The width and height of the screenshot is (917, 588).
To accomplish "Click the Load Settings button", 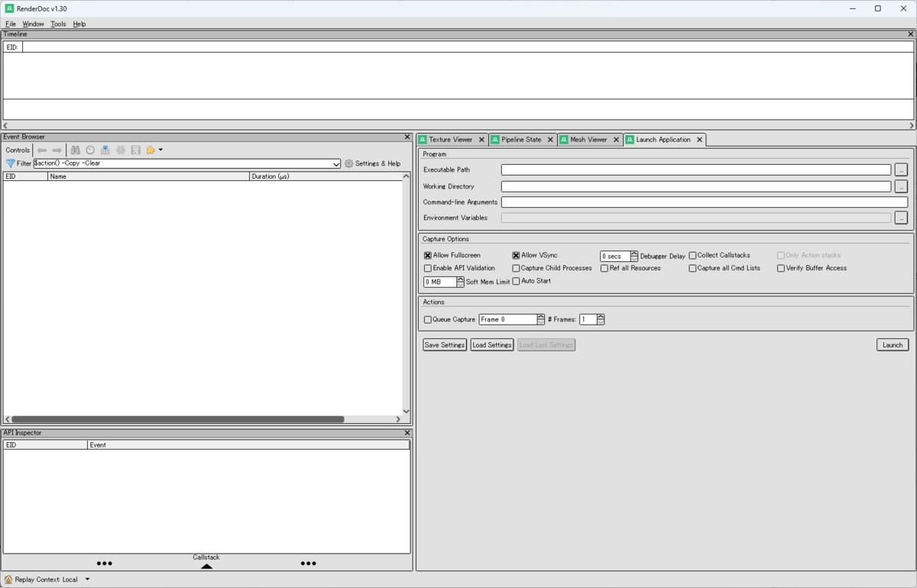I will (492, 345).
